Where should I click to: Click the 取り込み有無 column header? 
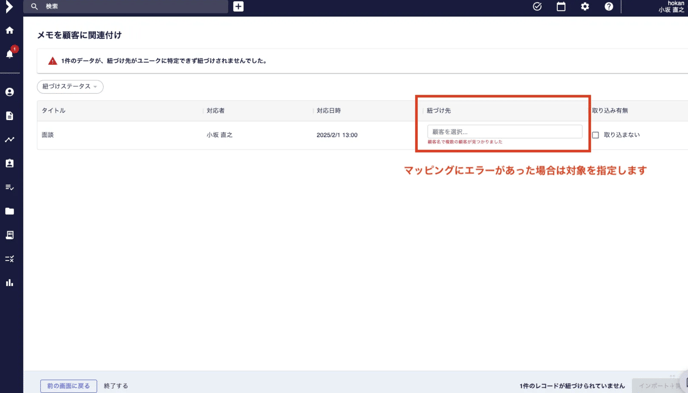[x=610, y=111]
